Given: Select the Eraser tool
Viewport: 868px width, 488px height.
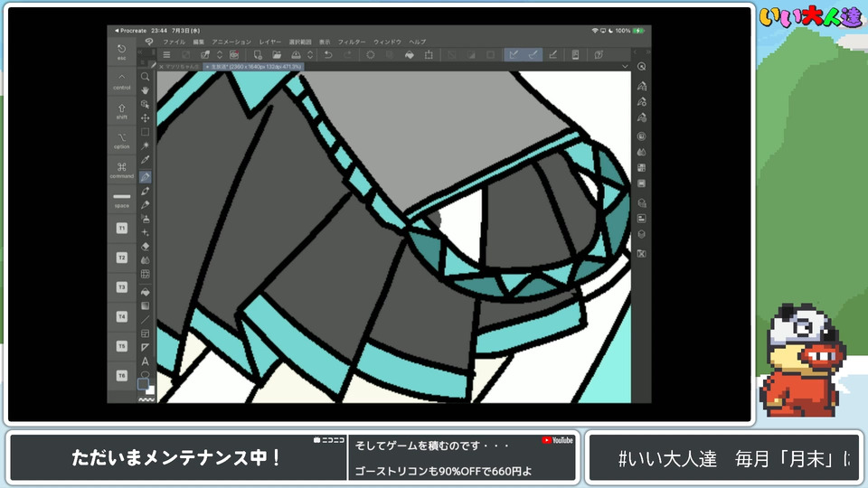Looking at the screenshot, I should 145,246.
